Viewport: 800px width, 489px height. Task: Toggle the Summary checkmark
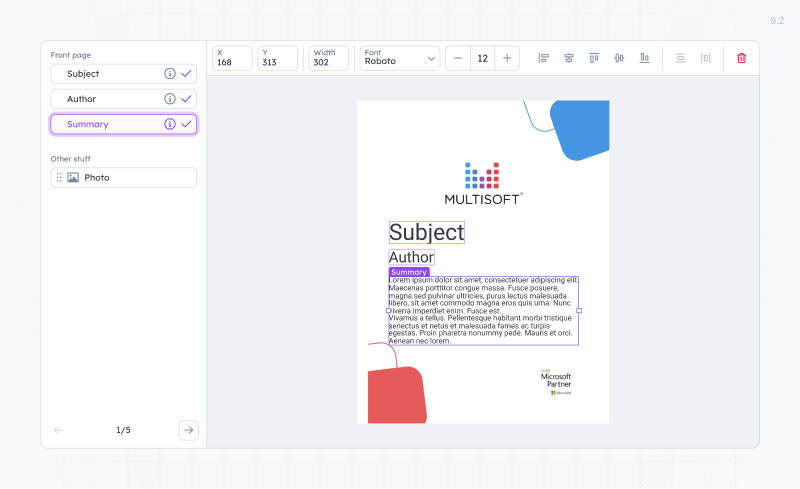click(186, 124)
